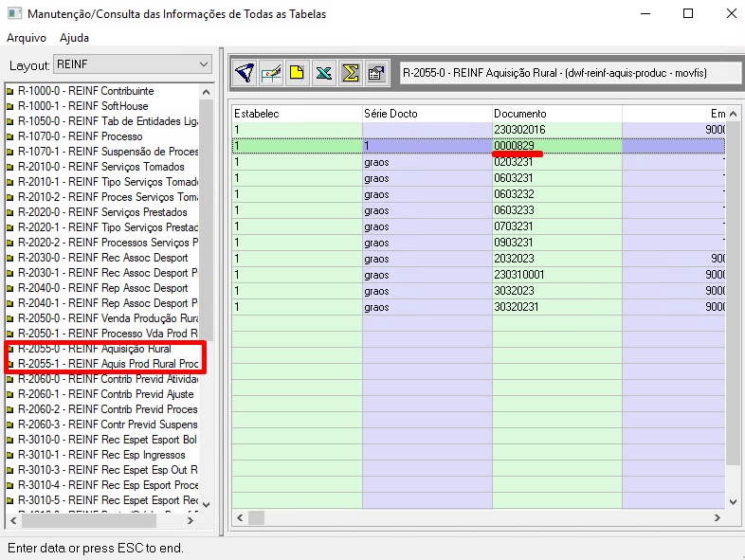This screenshot has height=560, width=745.
Task: Click the Documento column header
Action: 557,114
